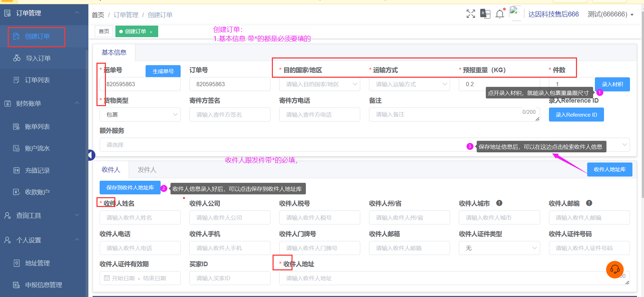This screenshot has width=644, height=297.
Task: Open the 运输方式 dropdown
Action: [409, 84]
